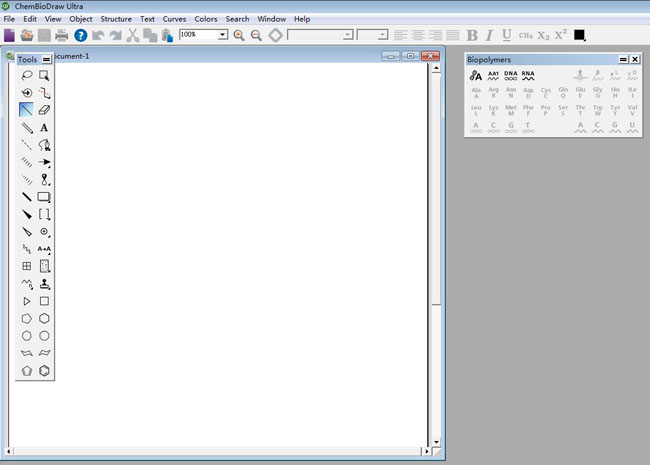650x465 pixels.
Task: Click the document's vertical scrollbar down arrow
Action: [x=435, y=442]
